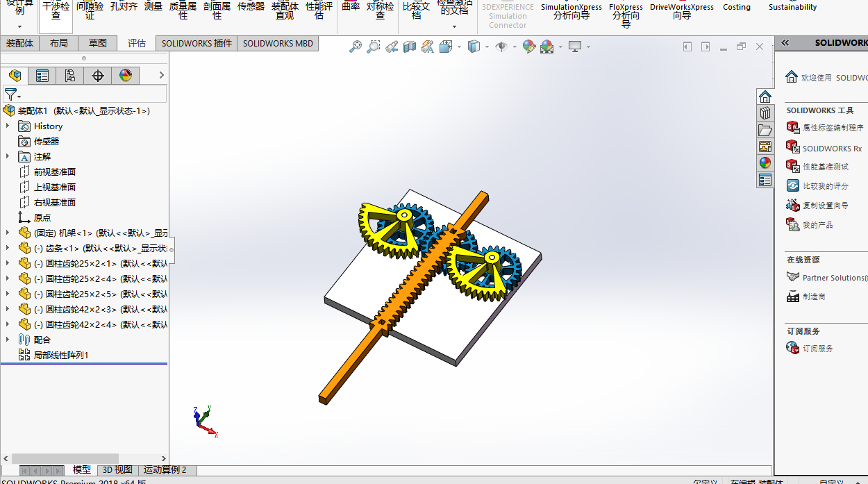Open the feature tree filter funnel
The image size is (868, 484).
tap(12, 94)
